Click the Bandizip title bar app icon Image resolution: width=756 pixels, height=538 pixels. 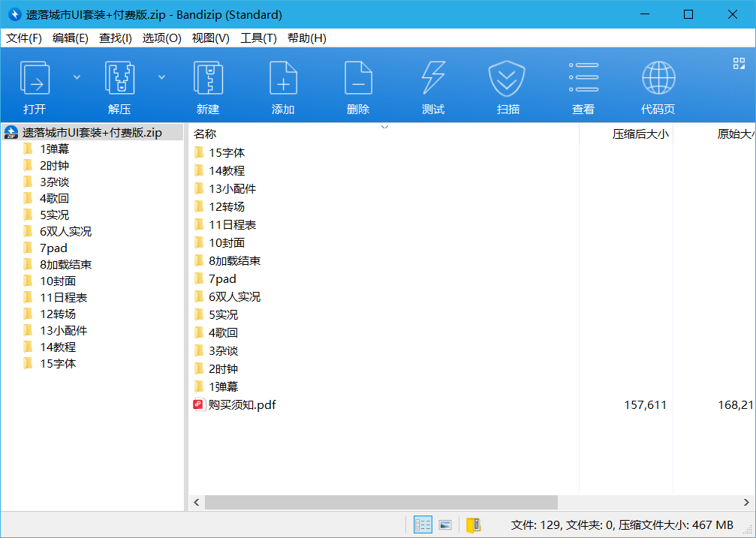[x=14, y=14]
